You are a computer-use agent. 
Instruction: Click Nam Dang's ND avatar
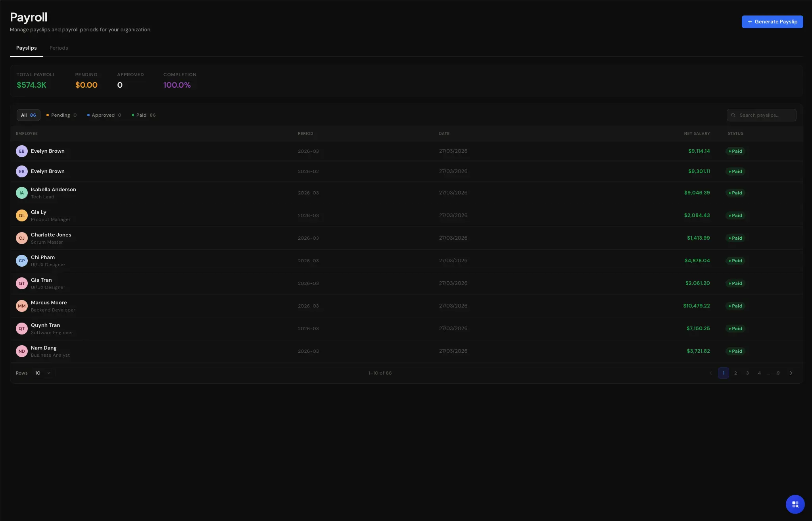(22, 351)
